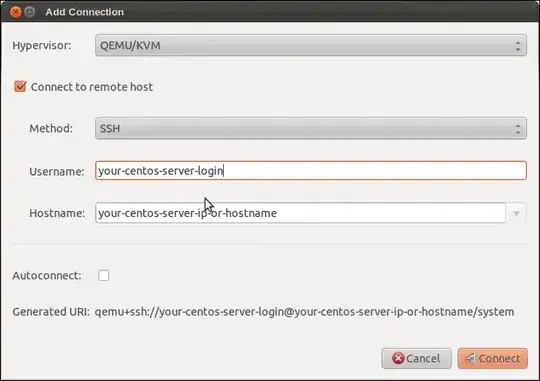Open the Method SSH dropdown

point(311,128)
